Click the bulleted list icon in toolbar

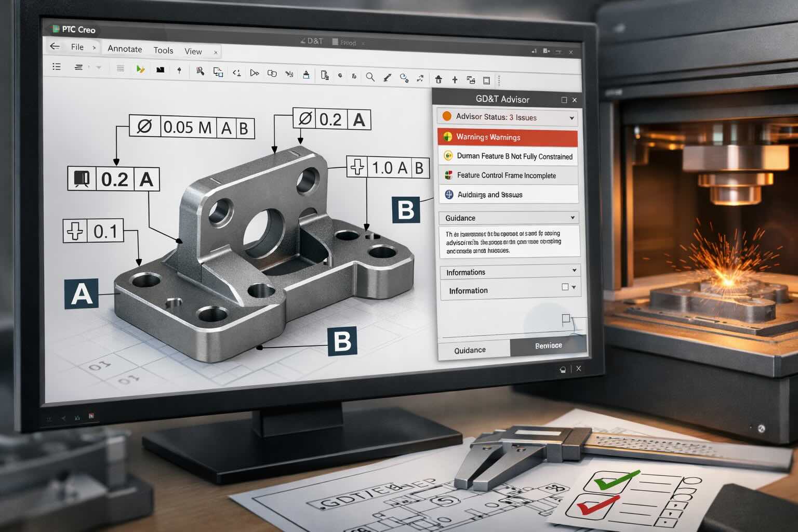(x=57, y=66)
